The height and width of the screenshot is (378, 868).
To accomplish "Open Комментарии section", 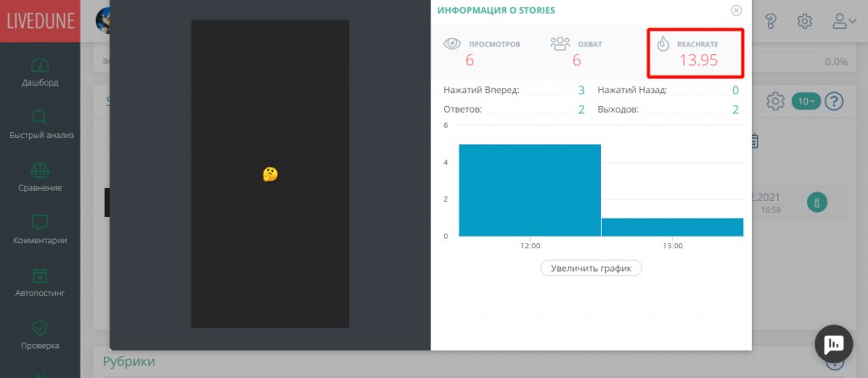I will [x=40, y=230].
